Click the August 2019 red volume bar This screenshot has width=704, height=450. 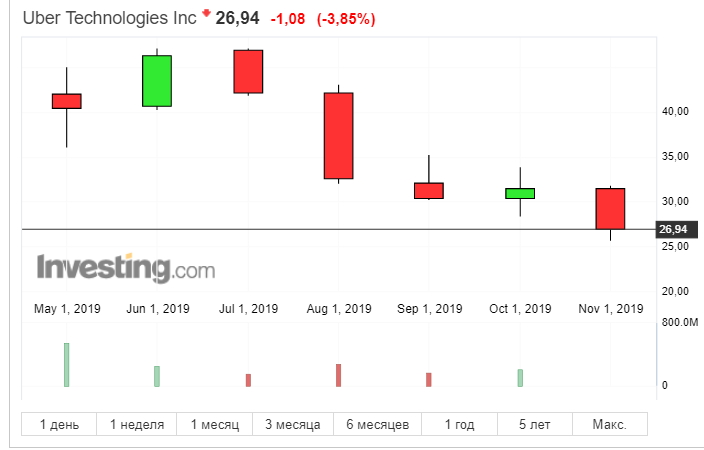339,375
